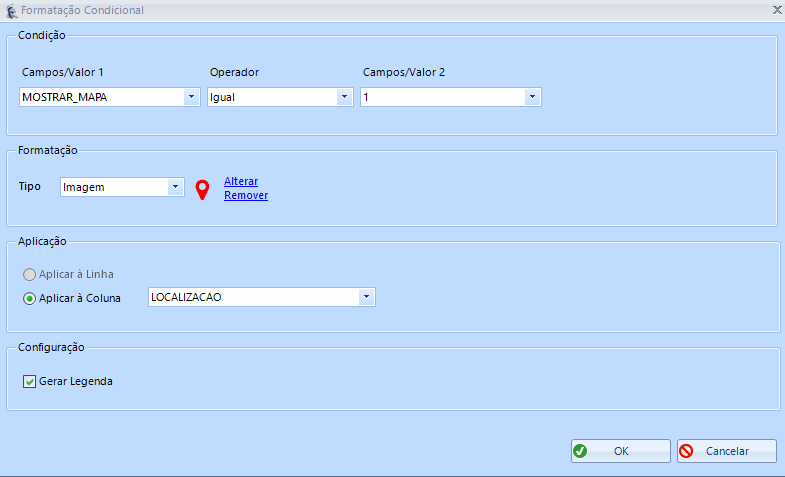Click the Alterar link
This screenshot has width=785, height=477.
tap(241, 181)
